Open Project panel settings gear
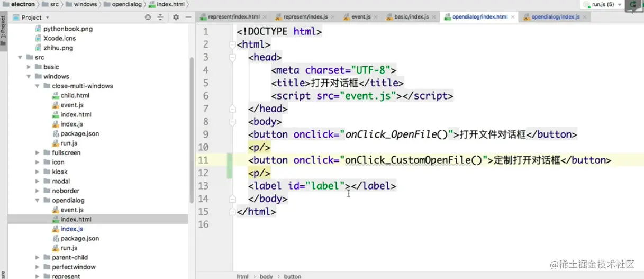The image size is (644, 279). 176,17
